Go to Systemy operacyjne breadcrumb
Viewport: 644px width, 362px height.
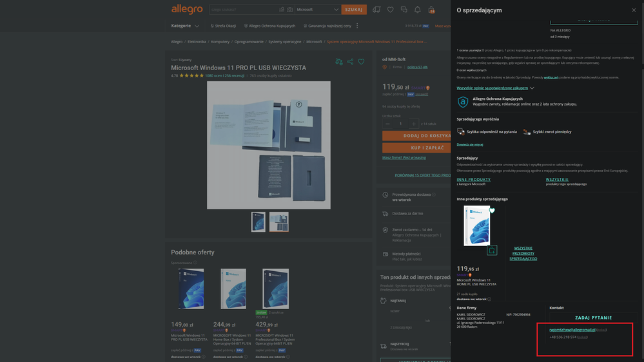(285, 42)
